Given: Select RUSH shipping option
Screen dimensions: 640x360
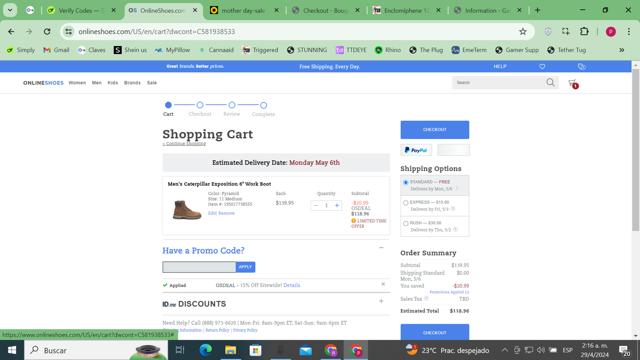Looking at the screenshot, I should coord(406,224).
